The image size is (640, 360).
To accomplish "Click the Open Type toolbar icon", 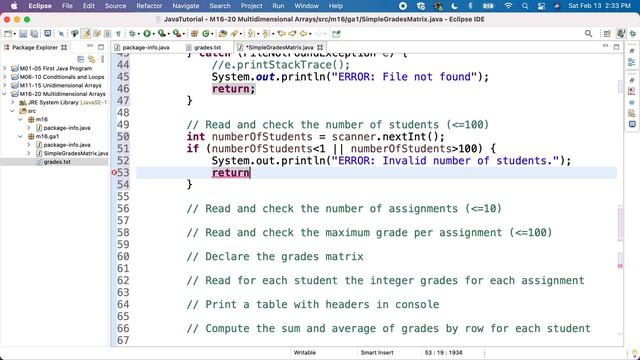I will click(222, 34).
